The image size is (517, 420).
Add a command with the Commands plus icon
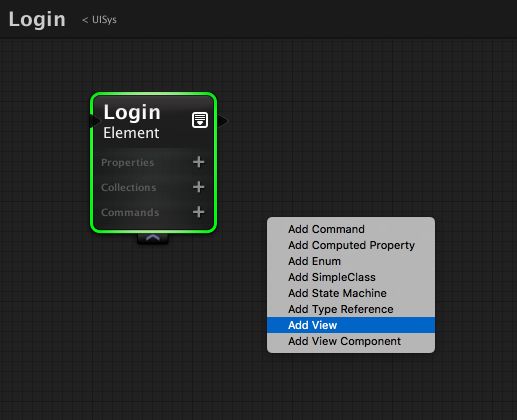click(199, 212)
